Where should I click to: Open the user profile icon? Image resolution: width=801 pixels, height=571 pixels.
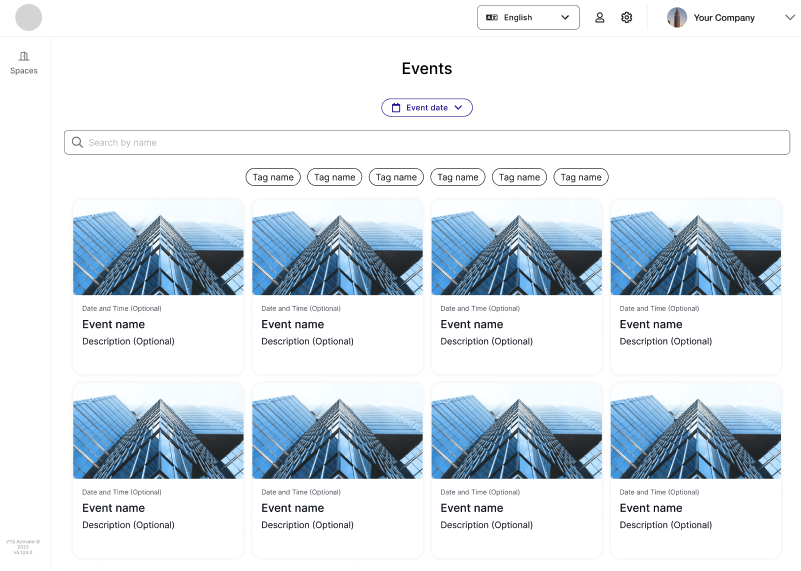tap(600, 18)
